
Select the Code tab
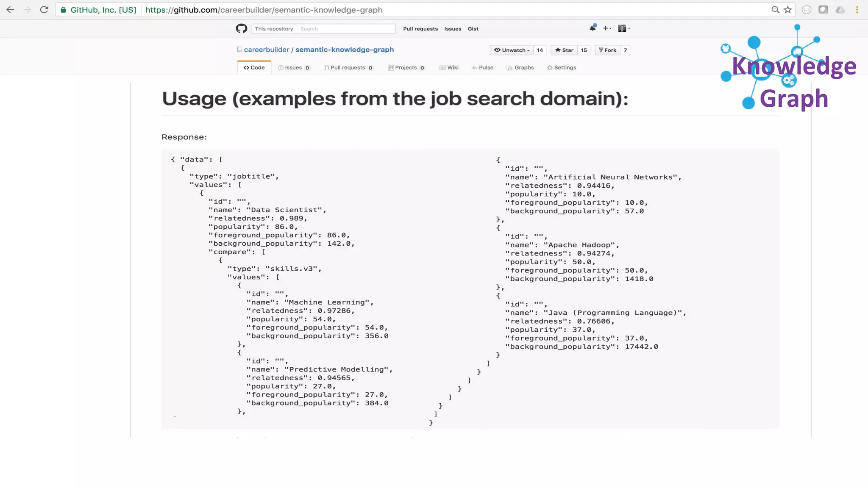click(x=254, y=67)
